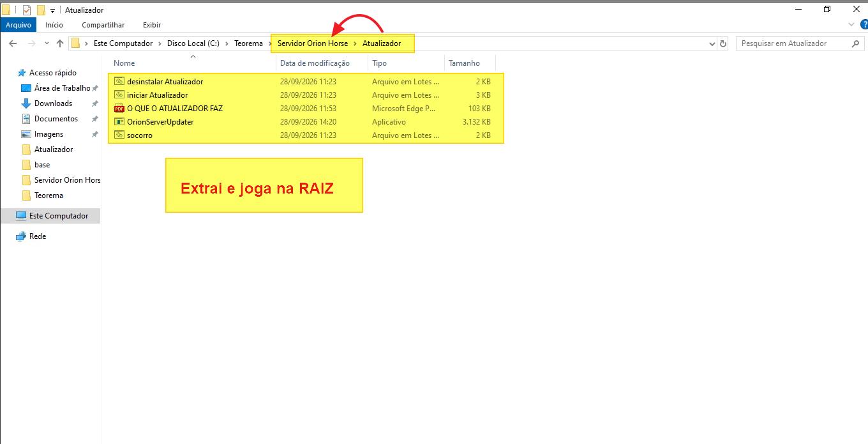Image resolution: width=868 pixels, height=444 pixels.
Task: Click the search magnifier icon
Action: click(x=856, y=43)
